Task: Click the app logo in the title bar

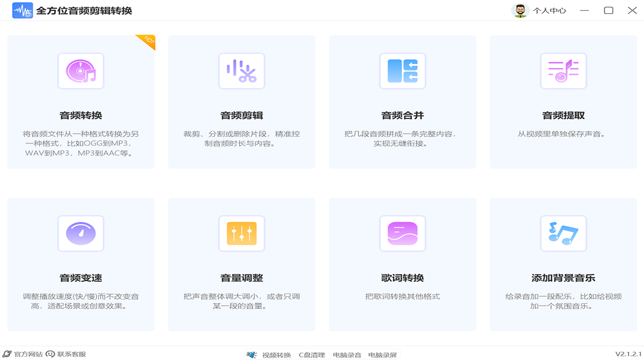Action: 23,10
